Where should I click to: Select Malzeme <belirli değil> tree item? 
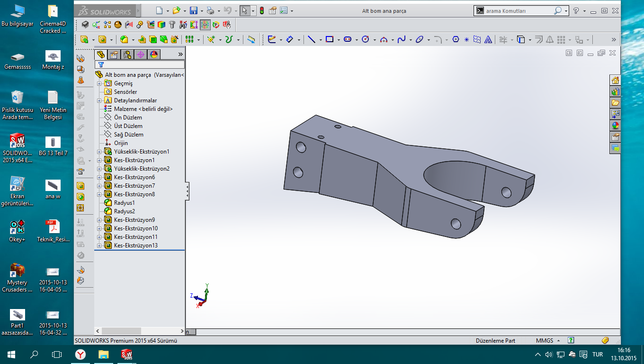point(143,109)
